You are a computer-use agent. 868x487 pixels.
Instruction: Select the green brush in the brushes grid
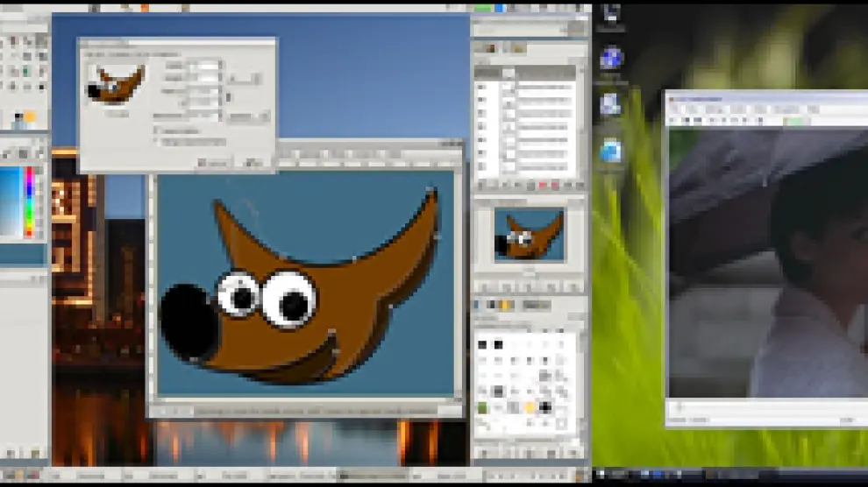[x=483, y=408]
